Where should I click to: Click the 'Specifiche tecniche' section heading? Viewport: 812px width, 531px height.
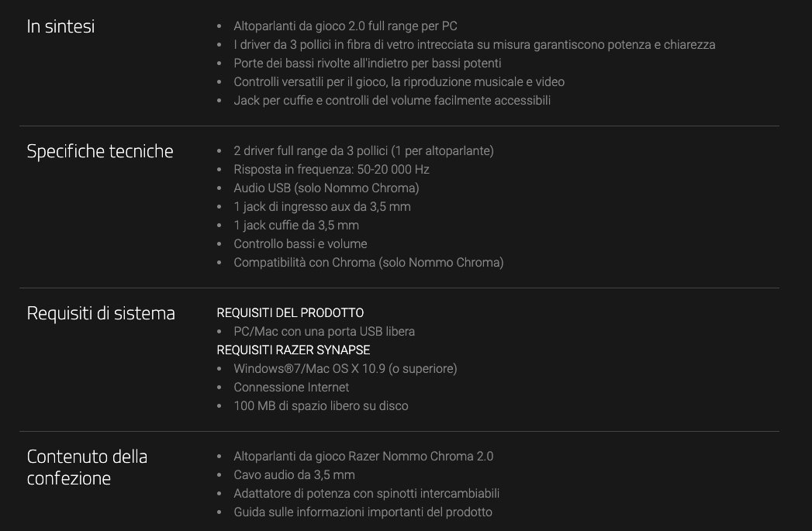100,151
